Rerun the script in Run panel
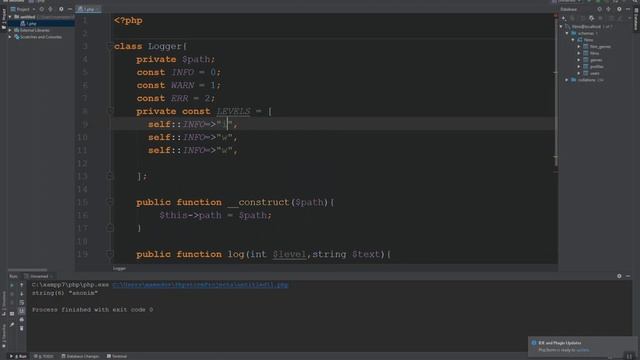 click(x=12, y=285)
